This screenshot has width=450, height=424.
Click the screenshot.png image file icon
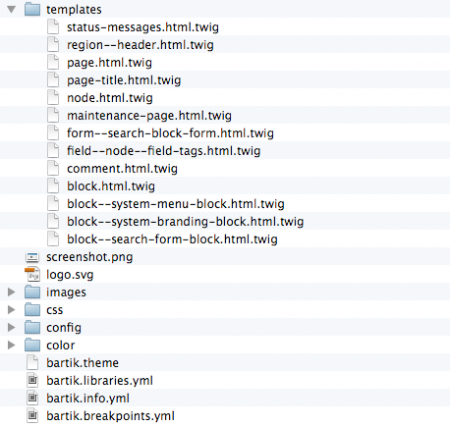pyautogui.click(x=32, y=257)
